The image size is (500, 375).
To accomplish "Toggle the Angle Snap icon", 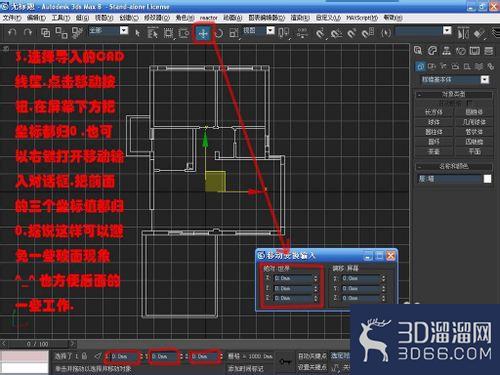I will (336, 33).
